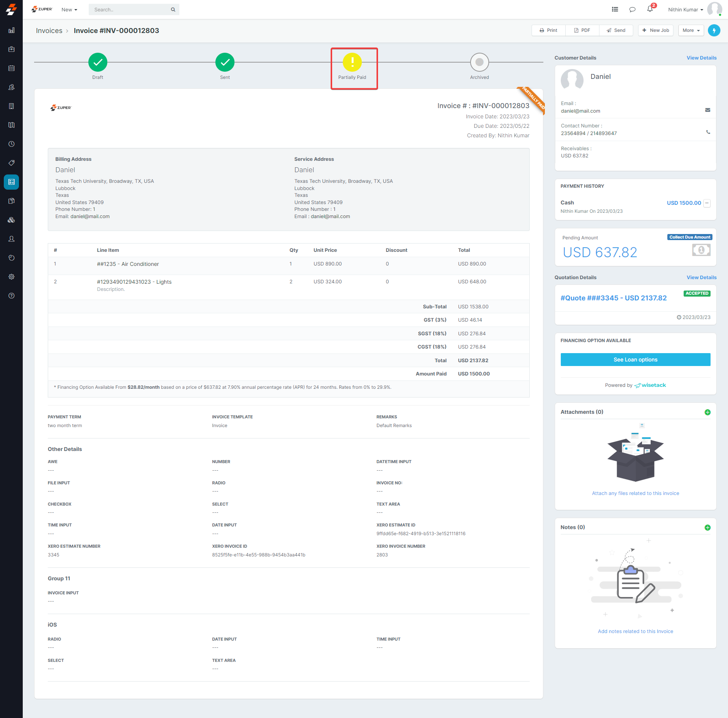
Task: Add a note using green plus icon
Action: pyautogui.click(x=707, y=528)
